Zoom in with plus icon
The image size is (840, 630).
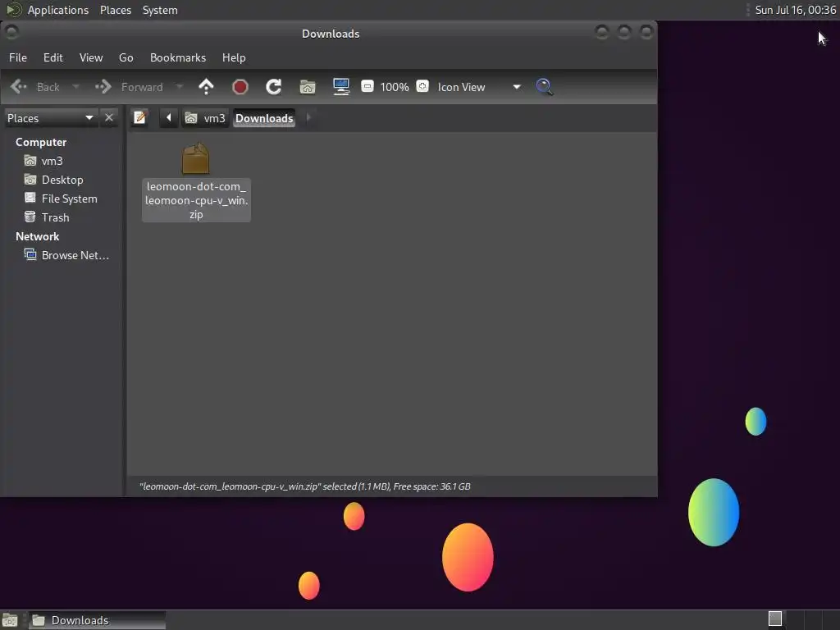coord(422,86)
